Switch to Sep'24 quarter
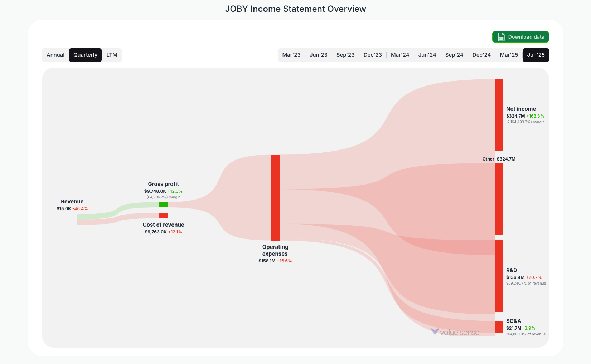 tap(454, 55)
